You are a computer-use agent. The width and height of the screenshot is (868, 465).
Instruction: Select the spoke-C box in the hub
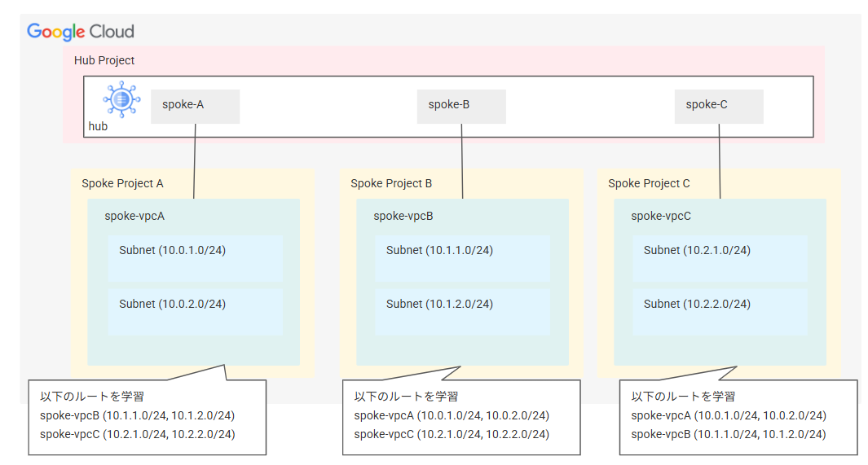click(718, 106)
